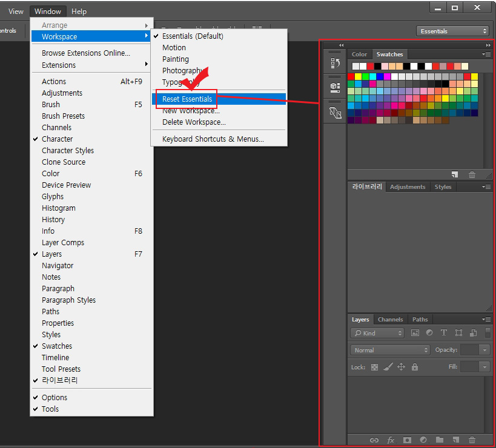Filter layers by smart objects icon
496x448 pixels.
click(x=473, y=332)
